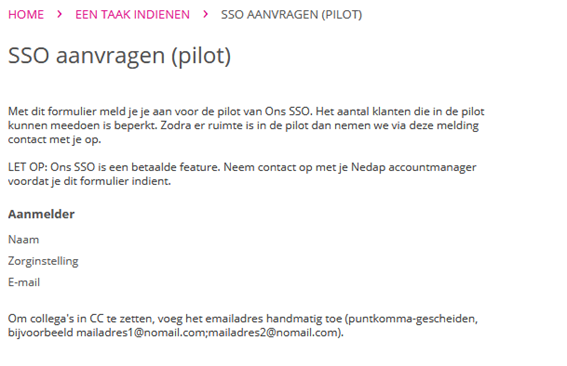The height and width of the screenshot is (366, 567).
Task: Click the 'LET OP' warning paragraph
Action: pos(242,174)
